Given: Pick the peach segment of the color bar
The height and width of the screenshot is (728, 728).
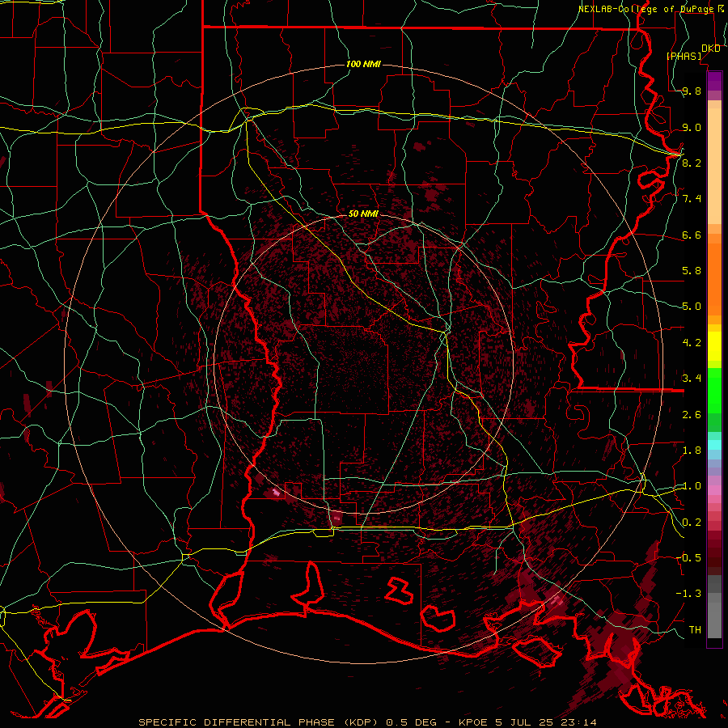Looking at the screenshot, I should tap(714, 167).
